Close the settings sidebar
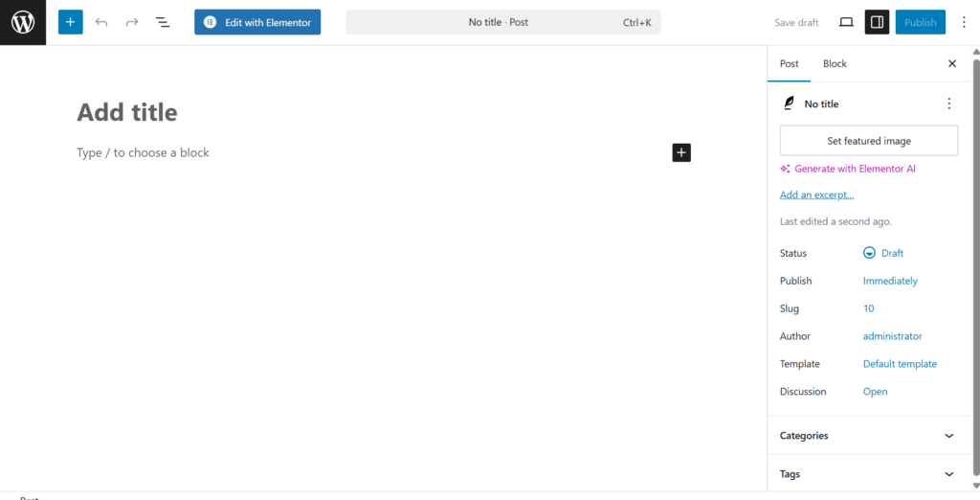 [951, 64]
